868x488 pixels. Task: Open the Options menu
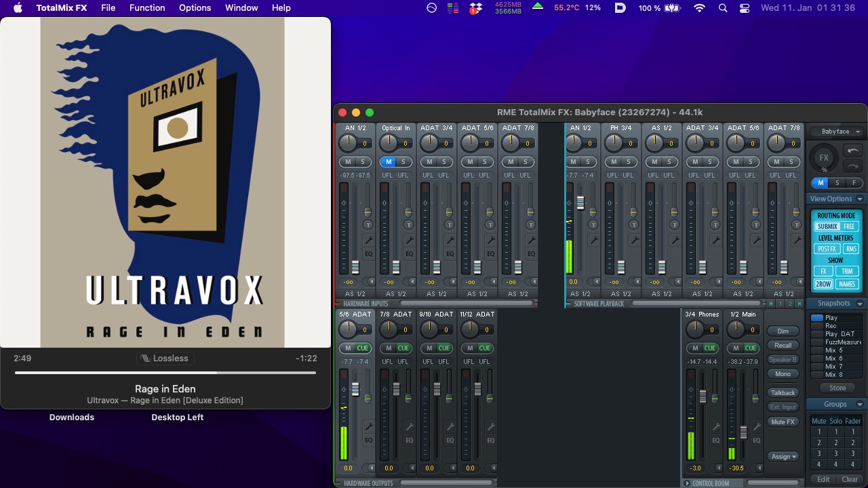pos(195,8)
